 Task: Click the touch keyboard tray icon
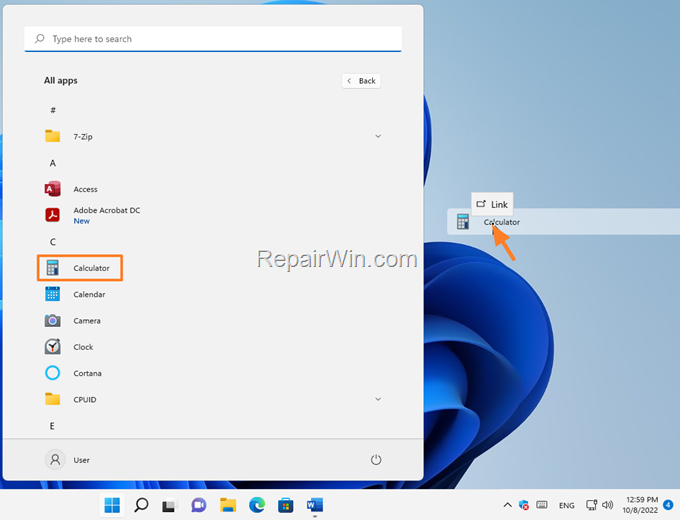[x=542, y=505]
